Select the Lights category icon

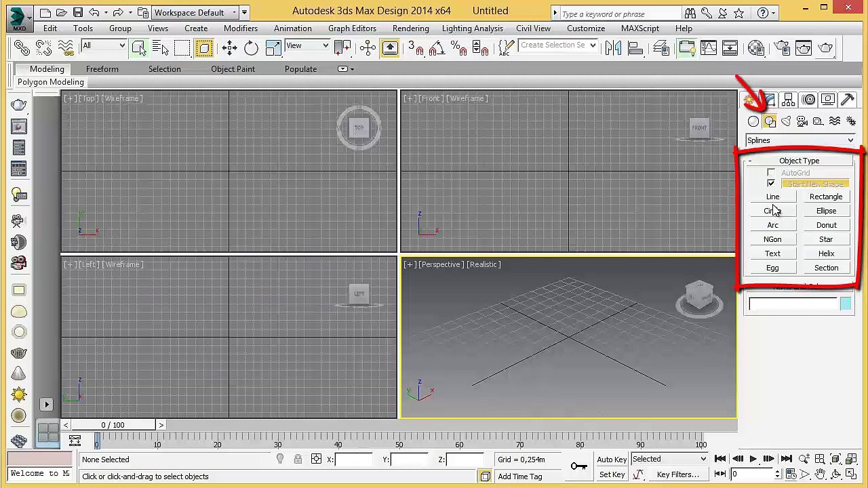[x=786, y=121]
